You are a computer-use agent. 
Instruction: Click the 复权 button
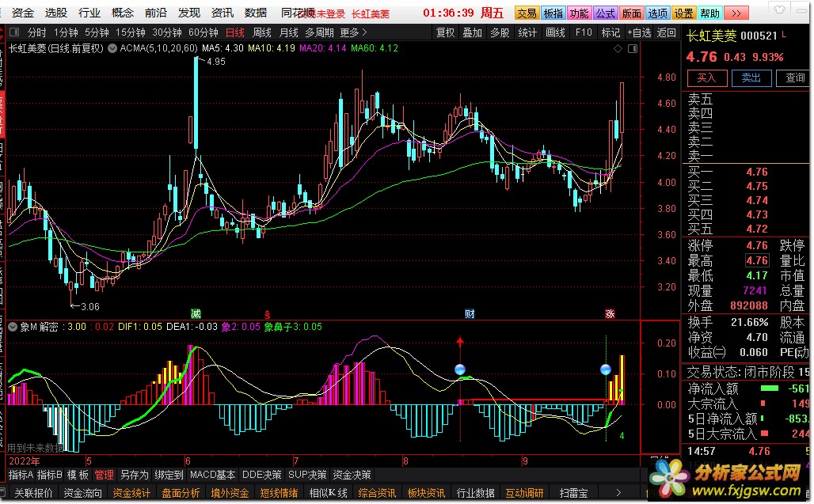click(445, 32)
